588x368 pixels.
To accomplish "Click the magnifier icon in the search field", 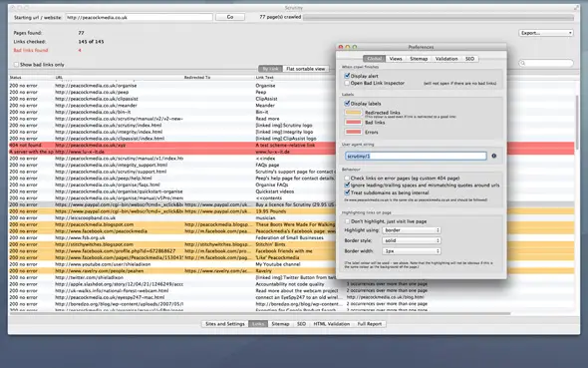I will tap(523, 63).
